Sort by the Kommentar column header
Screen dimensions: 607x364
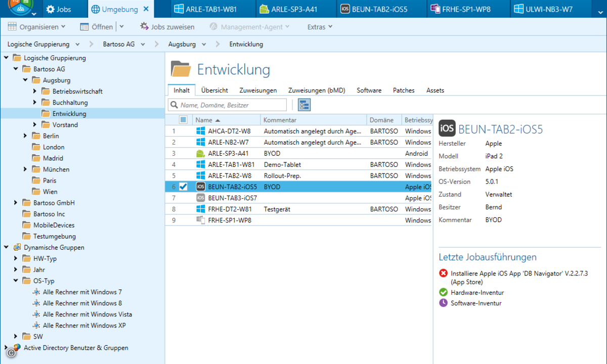coord(313,120)
